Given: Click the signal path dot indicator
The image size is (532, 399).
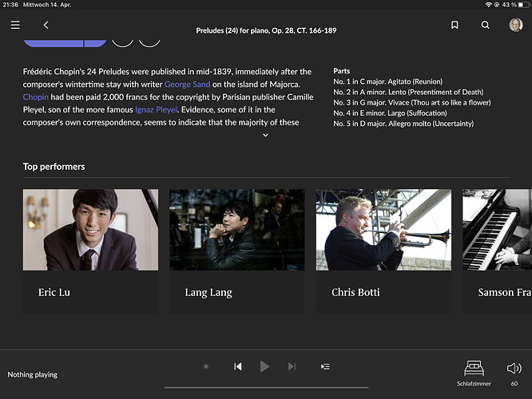Looking at the screenshot, I should (206, 366).
